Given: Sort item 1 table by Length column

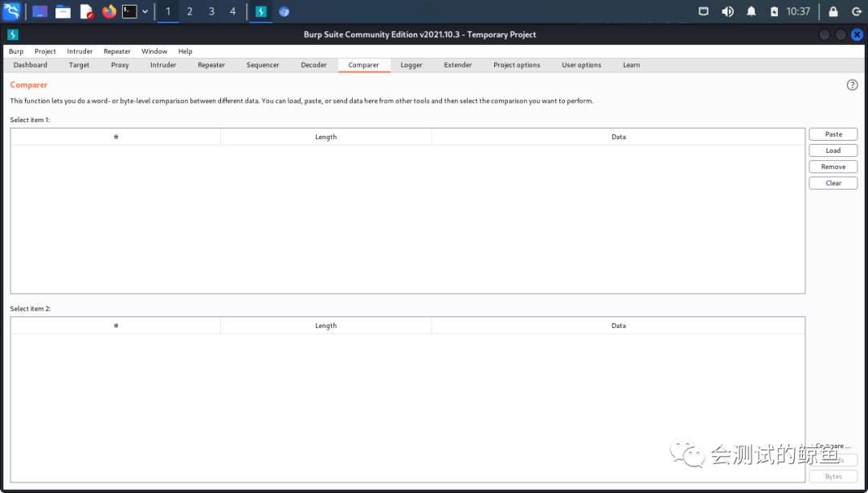Looking at the screenshot, I should click(x=326, y=137).
